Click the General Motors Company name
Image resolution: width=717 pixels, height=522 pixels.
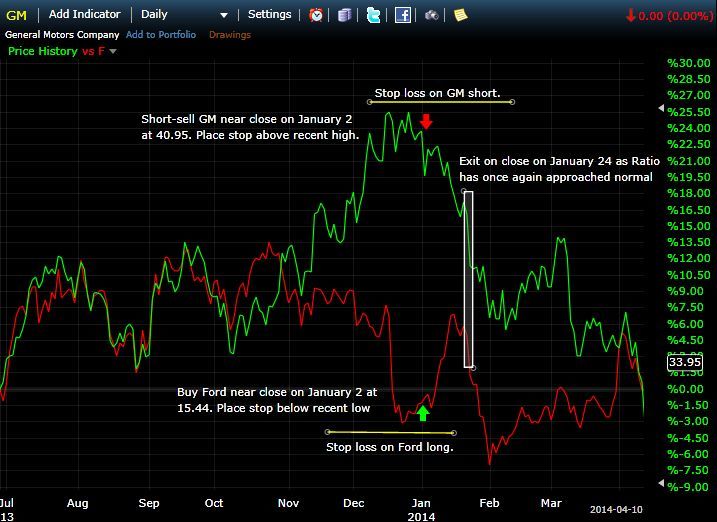62,35
